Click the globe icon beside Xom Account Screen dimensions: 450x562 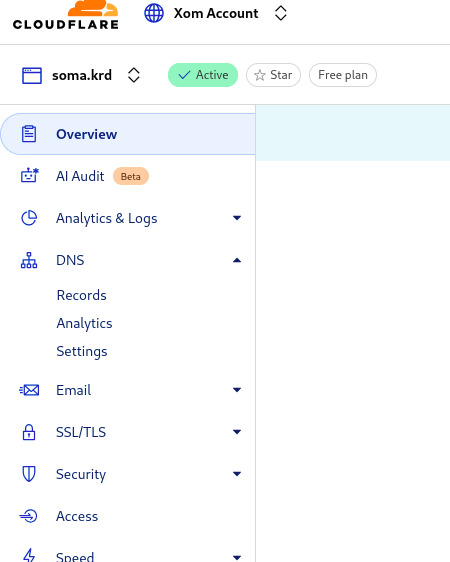[154, 13]
